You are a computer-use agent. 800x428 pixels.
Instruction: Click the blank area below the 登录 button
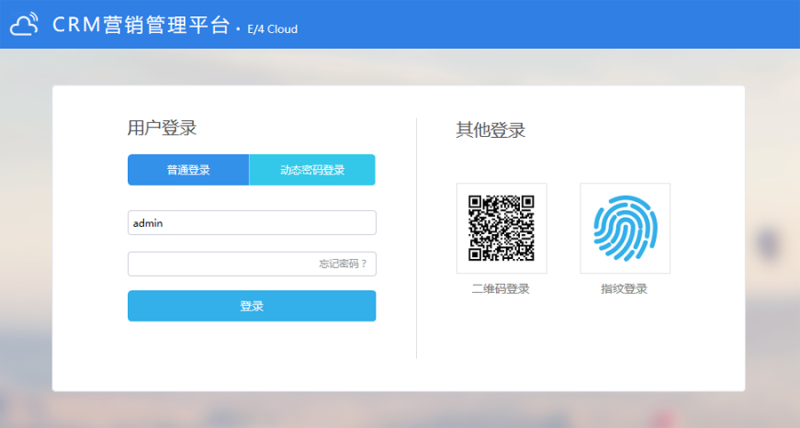251,355
